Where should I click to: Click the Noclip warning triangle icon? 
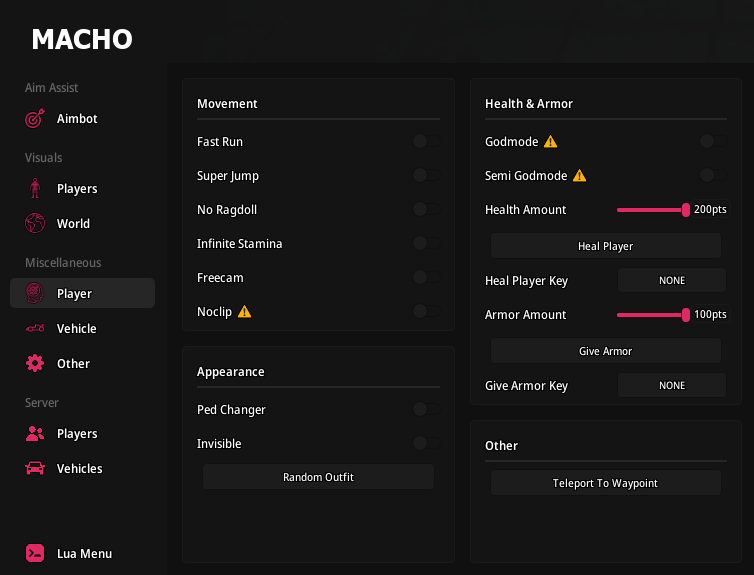click(244, 312)
